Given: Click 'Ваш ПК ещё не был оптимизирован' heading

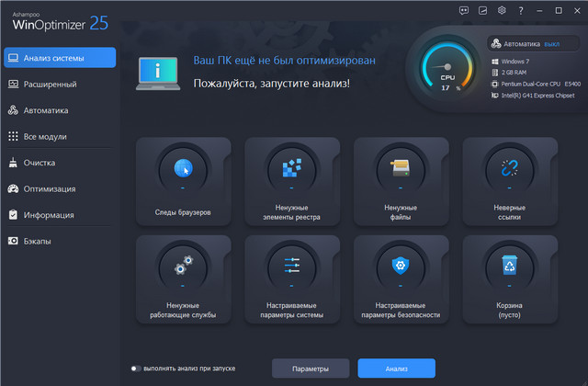Looking at the screenshot, I should pyautogui.click(x=284, y=61).
